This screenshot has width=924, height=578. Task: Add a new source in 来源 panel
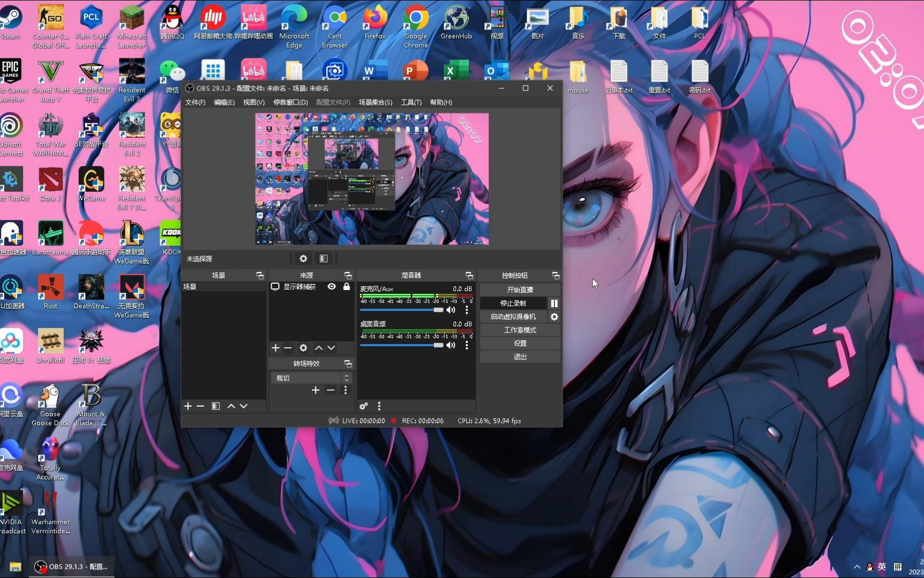click(275, 348)
